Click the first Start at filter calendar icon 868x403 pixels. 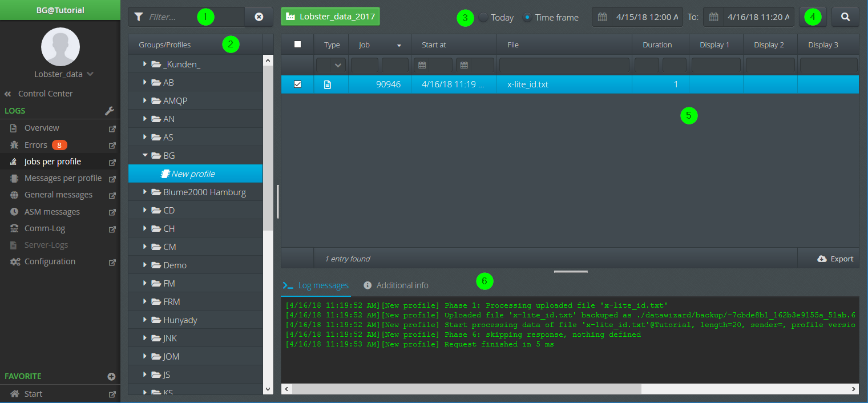coord(422,65)
